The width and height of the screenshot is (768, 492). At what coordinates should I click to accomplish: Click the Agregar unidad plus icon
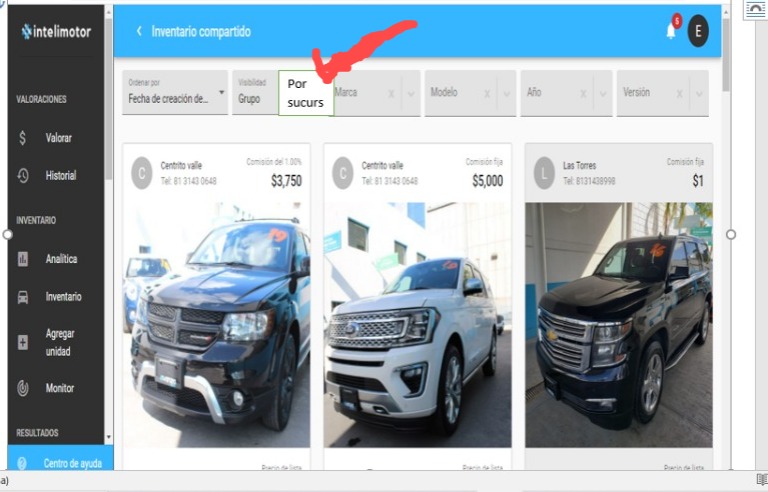click(x=23, y=342)
